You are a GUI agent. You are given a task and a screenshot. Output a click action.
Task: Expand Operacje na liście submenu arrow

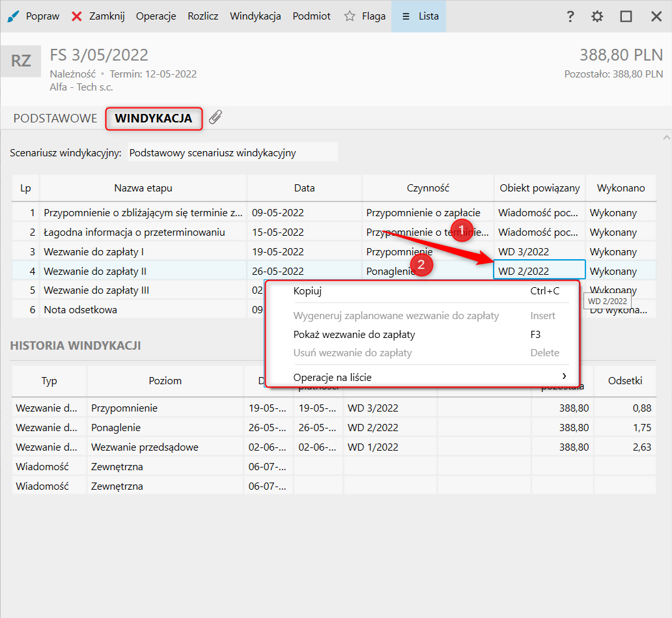click(564, 376)
